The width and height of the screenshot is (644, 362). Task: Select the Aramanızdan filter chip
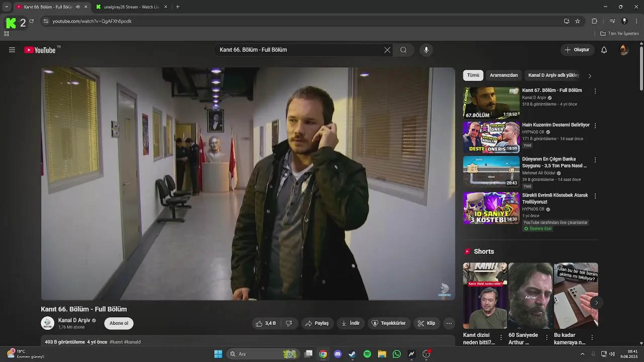(x=504, y=75)
